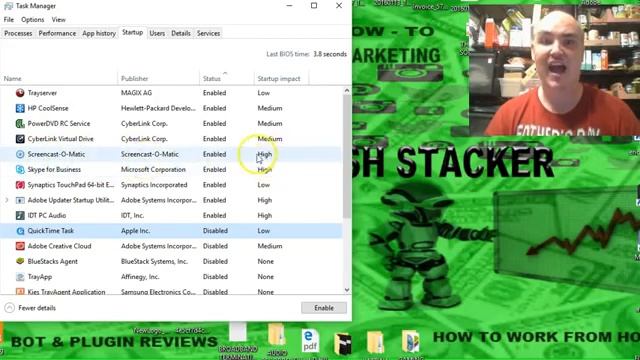The width and height of the screenshot is (640, 360).
Task: Click the BlueStacks Agent icon
Action: tap(20, 261)
